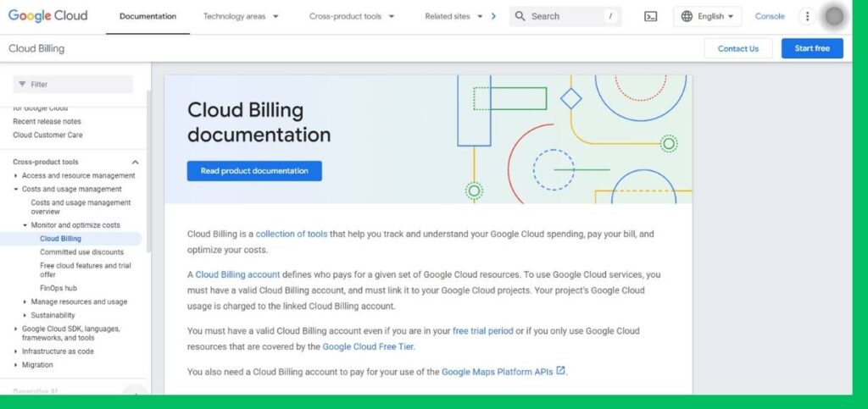
Task: Expand Access and resource management
Action: tap(15, 176)
